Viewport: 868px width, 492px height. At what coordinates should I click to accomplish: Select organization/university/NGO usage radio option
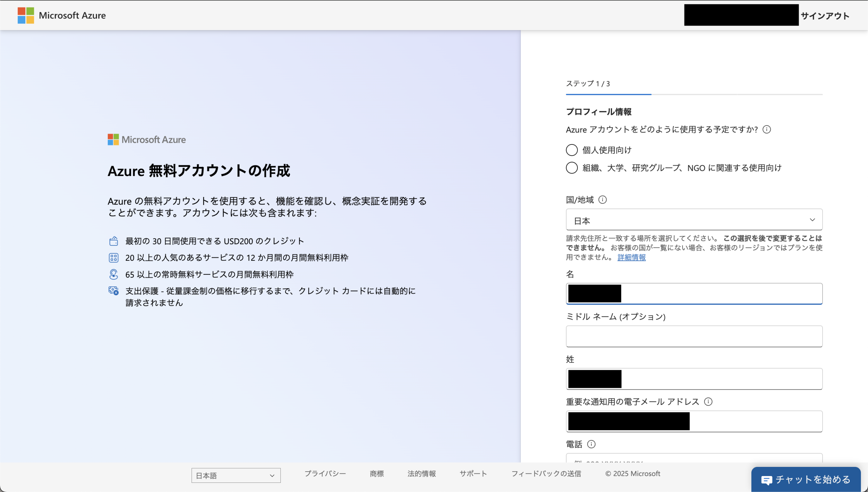pyautogui.click(x=572, y=168)
